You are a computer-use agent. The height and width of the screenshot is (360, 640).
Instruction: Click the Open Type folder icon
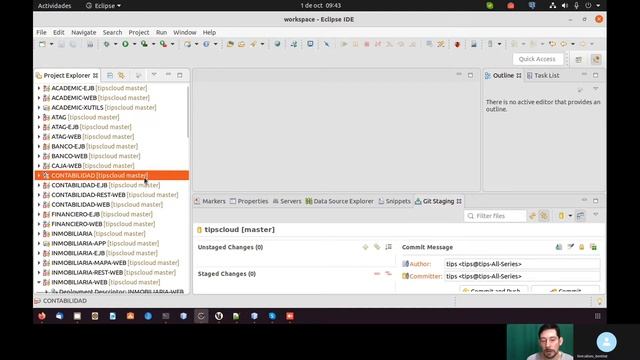point(230,44)
